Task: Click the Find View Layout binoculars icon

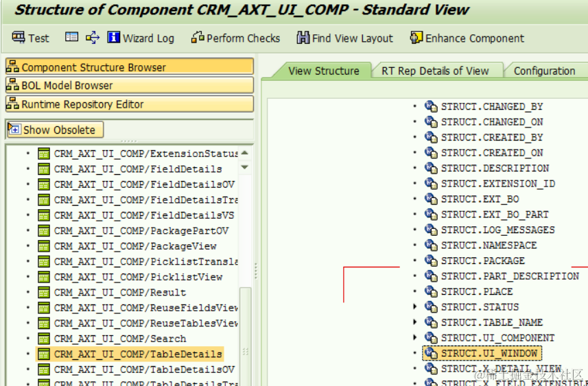Action: [x=303, y=38]
